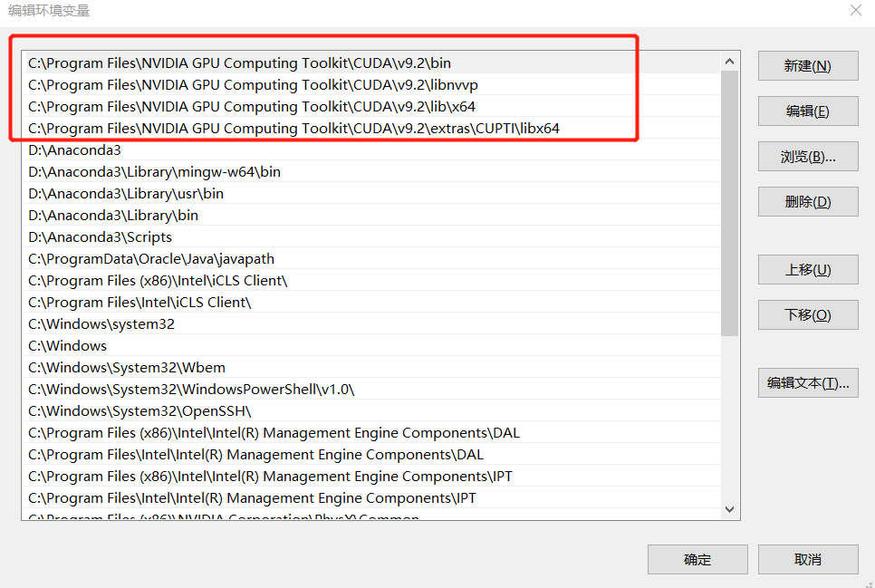The image size is (875, 588).
Task: Click the 删除(D) delete button
Action: pos(807,201)
